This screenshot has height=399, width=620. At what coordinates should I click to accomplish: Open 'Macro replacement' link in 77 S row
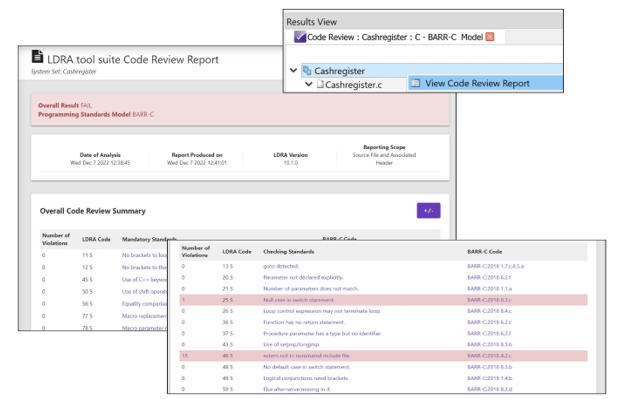[144, 316]
